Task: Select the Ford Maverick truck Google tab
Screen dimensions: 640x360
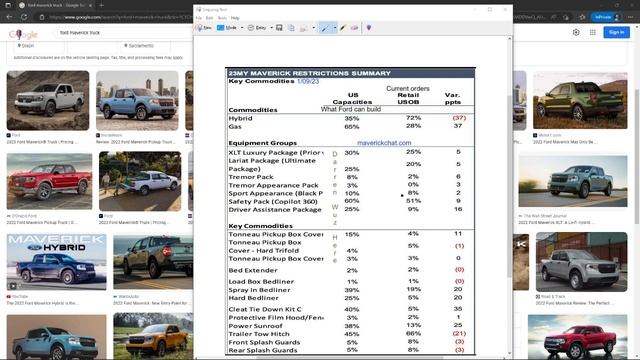Action: tap(54, 5)
